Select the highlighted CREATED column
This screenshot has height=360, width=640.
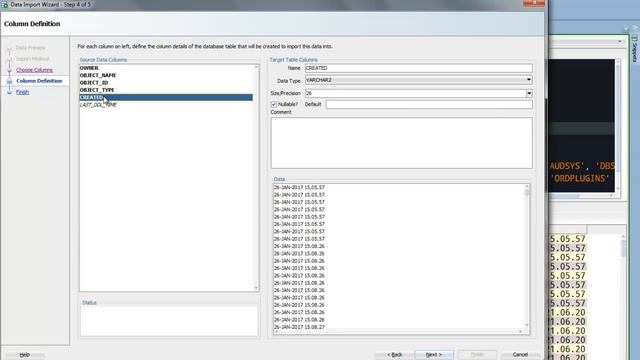click(x=166, y=97)
